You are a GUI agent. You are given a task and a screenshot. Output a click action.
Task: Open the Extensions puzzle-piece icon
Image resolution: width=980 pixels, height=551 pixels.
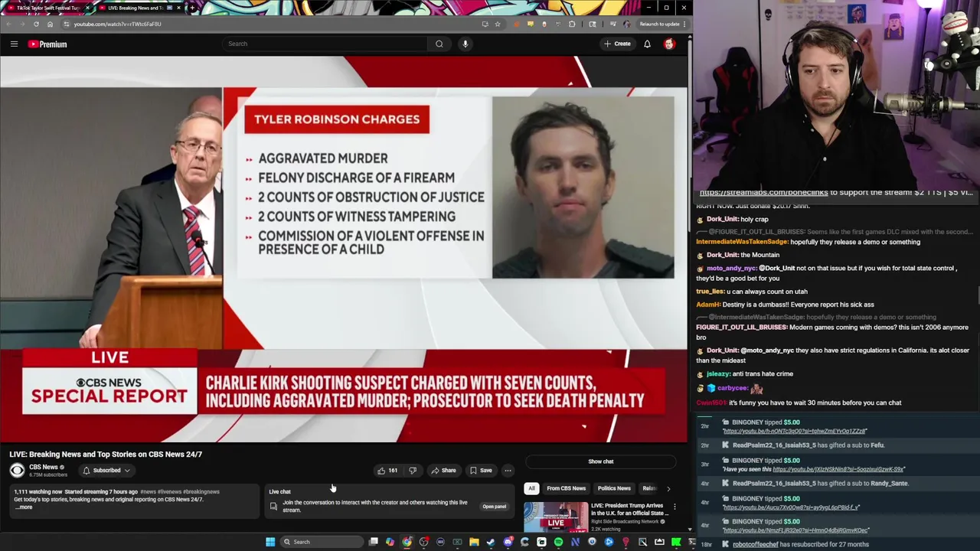pyautogui.click(x=572, y=24)
